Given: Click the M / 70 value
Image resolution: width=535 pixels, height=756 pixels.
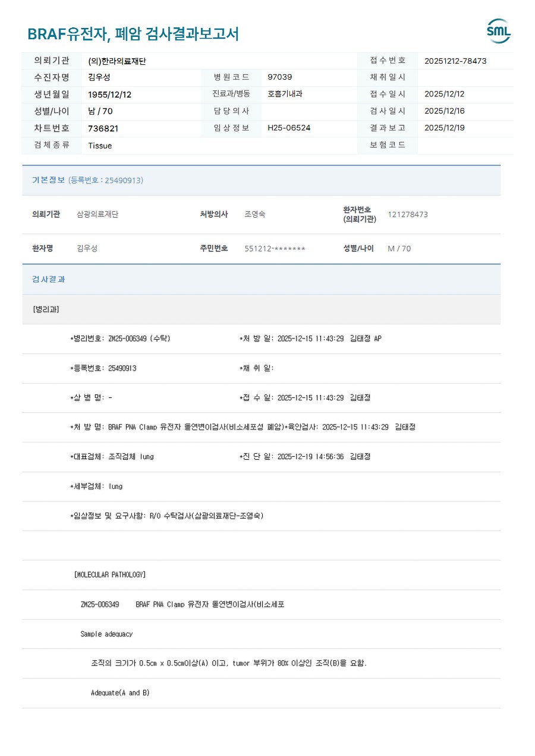Looking at the screenshot, I should click(399, 249).
